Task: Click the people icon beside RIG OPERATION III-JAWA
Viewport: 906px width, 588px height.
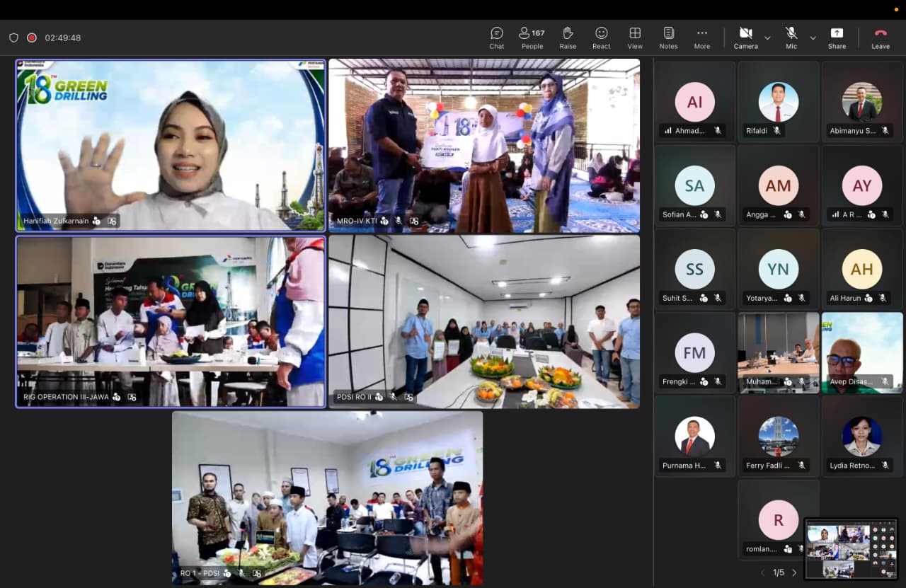Action: [x=116, y=397]
